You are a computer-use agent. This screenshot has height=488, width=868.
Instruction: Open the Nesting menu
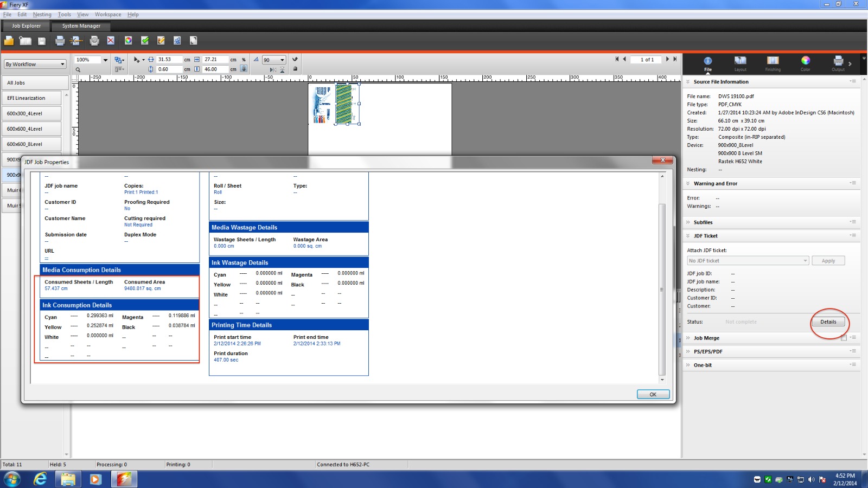(42, 14)
